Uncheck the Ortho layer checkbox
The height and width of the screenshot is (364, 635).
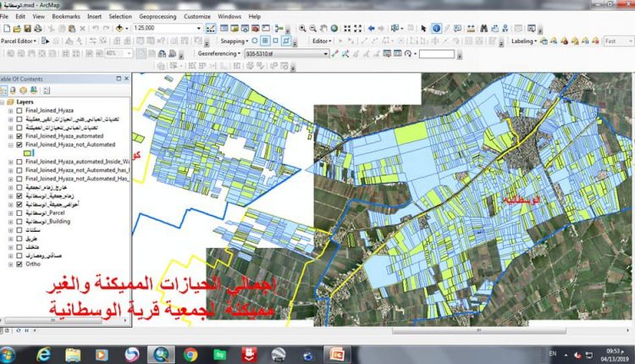[x=20, y=264]
